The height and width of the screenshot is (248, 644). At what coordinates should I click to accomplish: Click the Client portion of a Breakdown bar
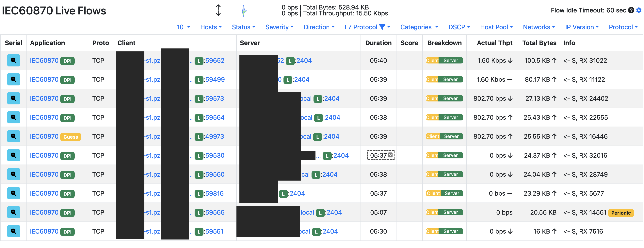[x=432, y=60]
